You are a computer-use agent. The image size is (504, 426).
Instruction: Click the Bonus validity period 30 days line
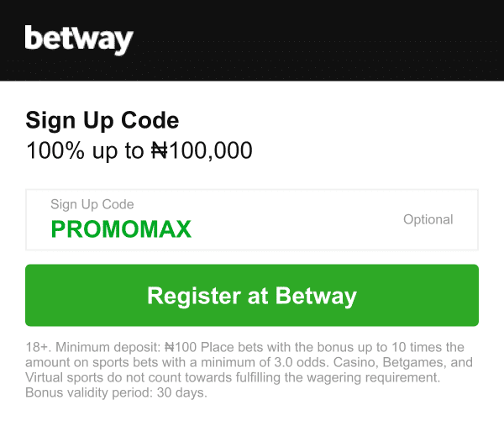pyautogui.click(x=116, y=392)
